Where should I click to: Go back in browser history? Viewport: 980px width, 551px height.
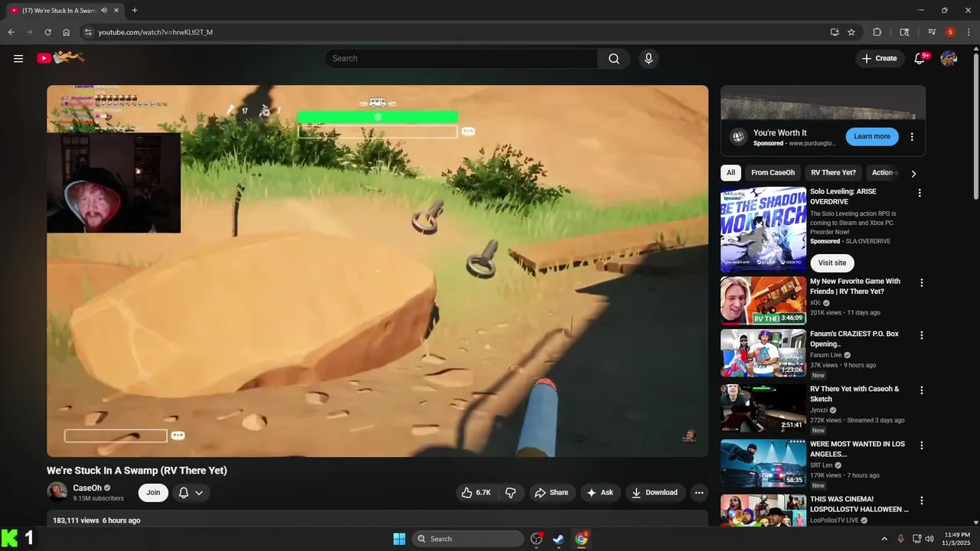tap(11, 32)
